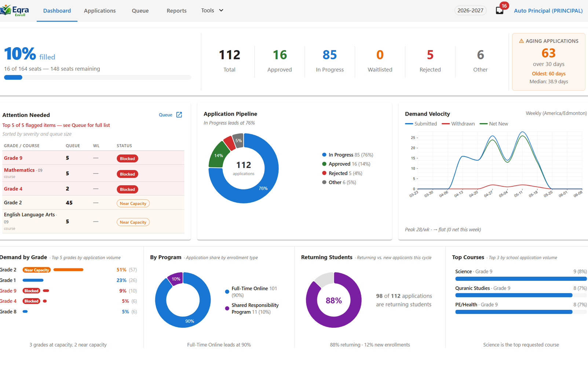Click the 88% Returning Students donut
Screen dimensions: 588x367
coord(333,300)
